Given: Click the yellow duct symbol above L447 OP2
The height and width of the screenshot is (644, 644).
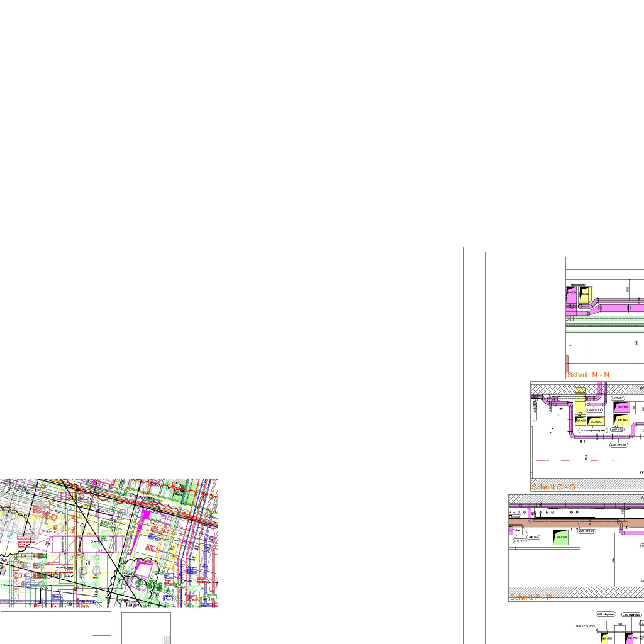Looking at the screenshot, I should coord(621,419).
